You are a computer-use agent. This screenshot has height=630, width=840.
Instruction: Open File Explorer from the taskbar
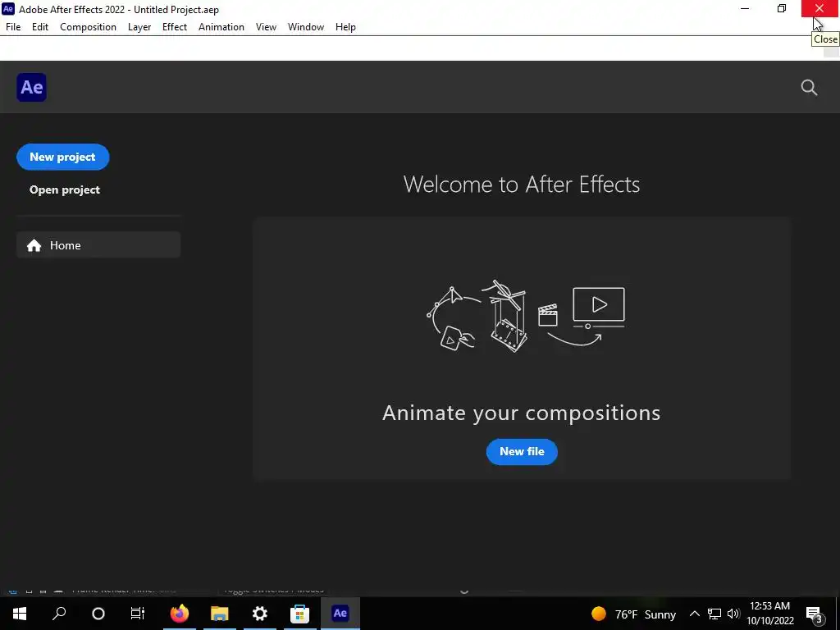coord(219,614)
